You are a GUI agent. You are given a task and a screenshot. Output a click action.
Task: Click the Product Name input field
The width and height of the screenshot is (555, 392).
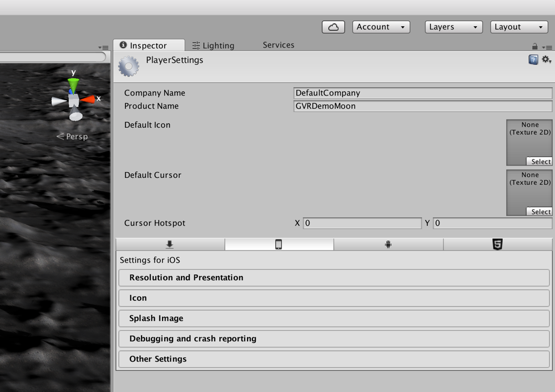[422, 106]
